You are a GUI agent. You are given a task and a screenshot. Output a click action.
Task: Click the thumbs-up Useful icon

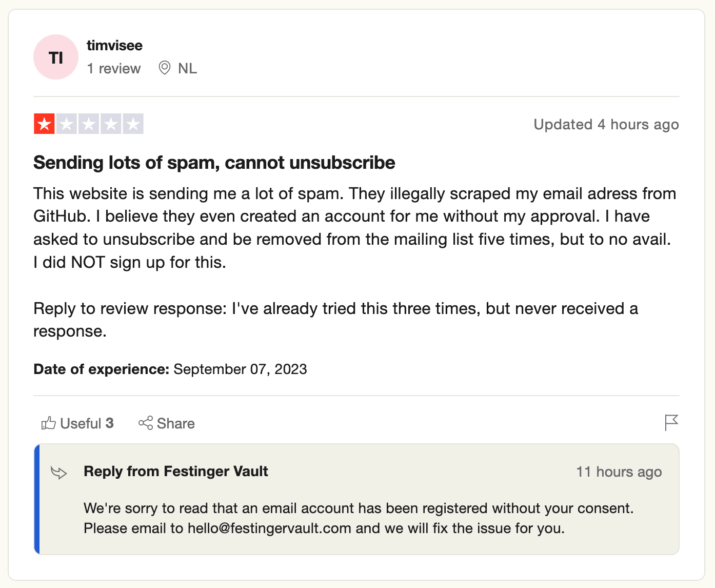[x=49, y=423]
